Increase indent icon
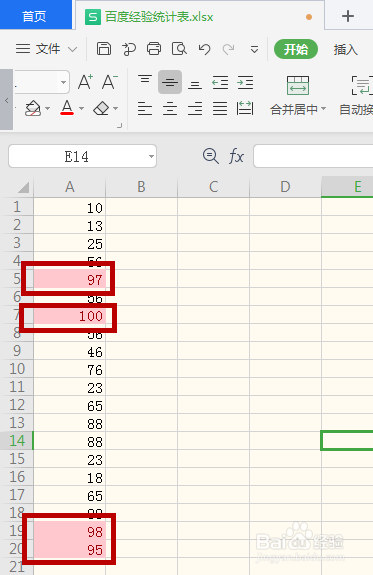Image resolution: width=373 pixels, height=575 pixels. 245,83
